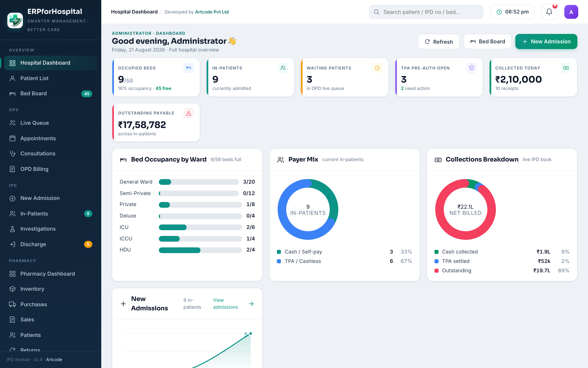Open Patient List in sidebar

[x=51, y=78]
